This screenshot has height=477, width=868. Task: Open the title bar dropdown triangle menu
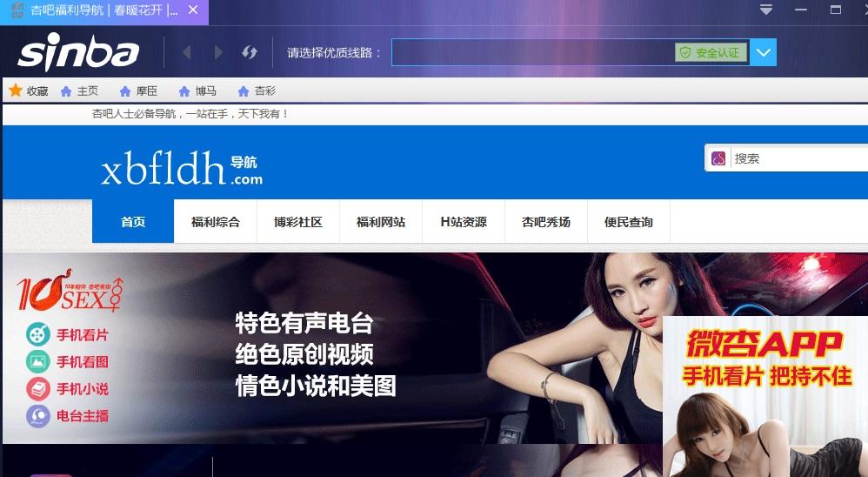click(766, 10)
